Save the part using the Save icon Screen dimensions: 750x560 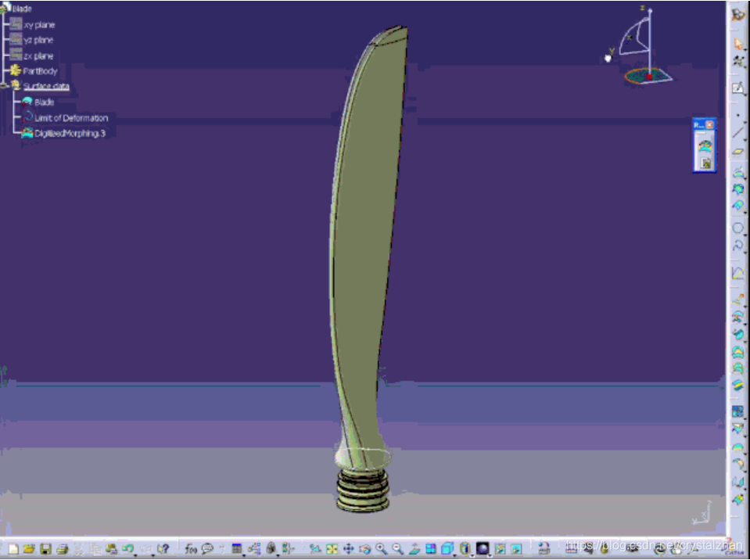[45, 549]
